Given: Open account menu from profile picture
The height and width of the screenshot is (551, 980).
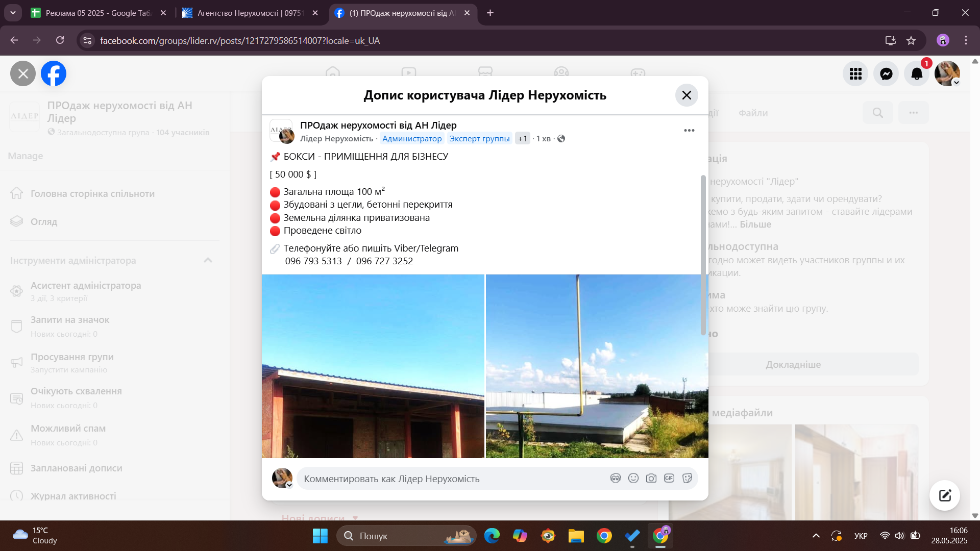Looking at the screenshot, I should [x=947, y=74].
